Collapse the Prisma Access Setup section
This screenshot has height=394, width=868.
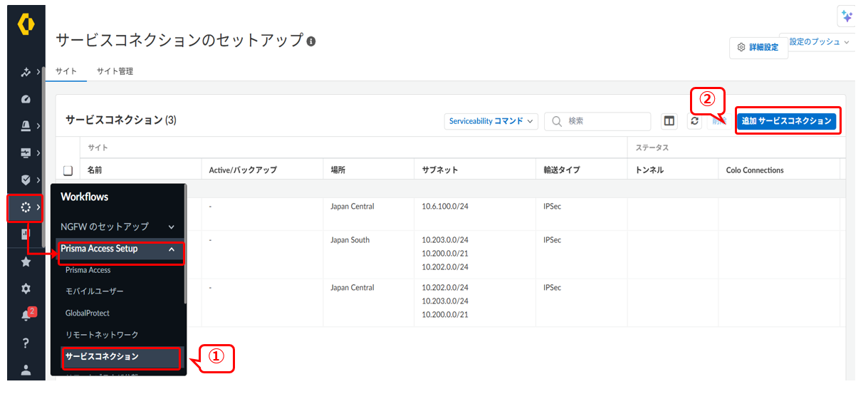coord(171,249)
